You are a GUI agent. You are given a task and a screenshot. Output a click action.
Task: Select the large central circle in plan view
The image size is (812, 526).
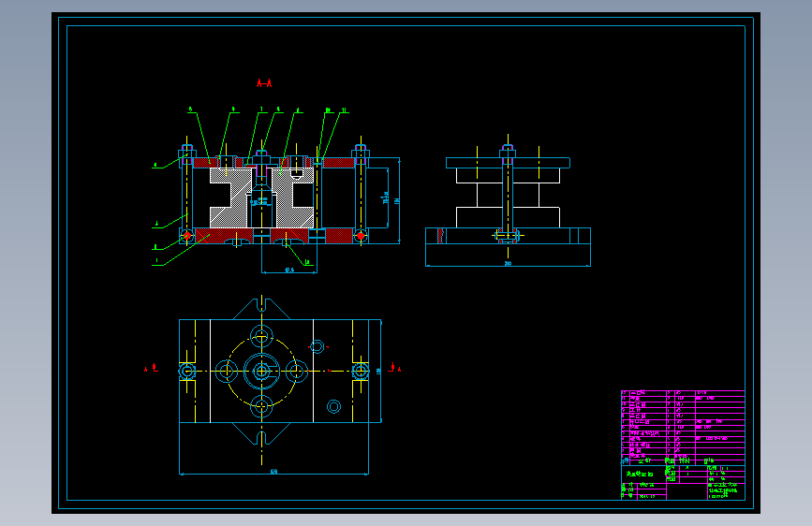click(x=261, y=372)
